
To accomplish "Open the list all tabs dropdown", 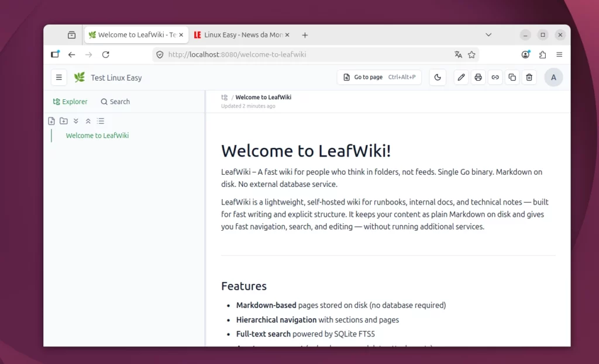I will point(488,34).
